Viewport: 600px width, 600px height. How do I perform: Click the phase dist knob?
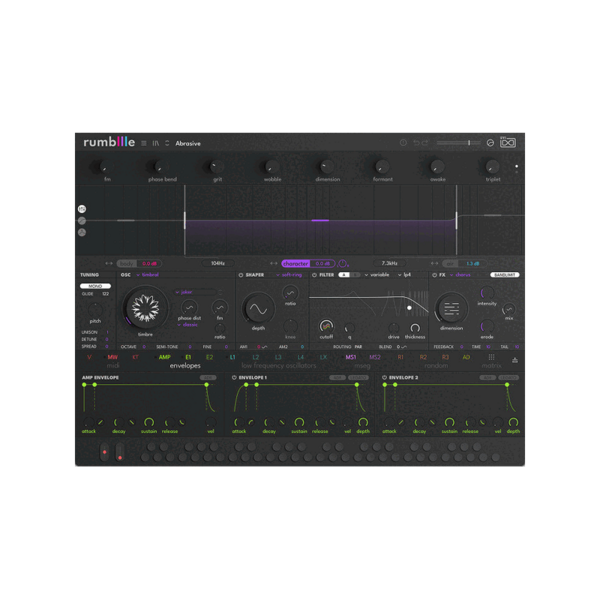click(x=189, y=307)
